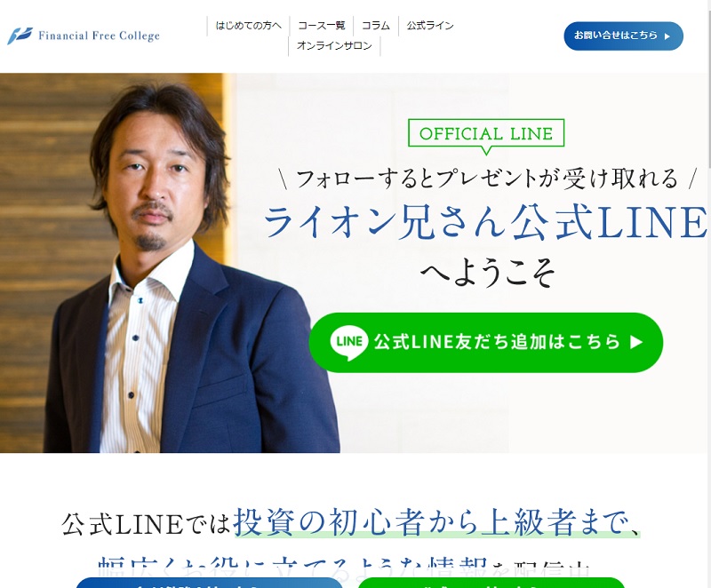Click the Financial Free College bird logo icon
The height and width of the screenshot is (588, 711).
pyautogui.click(x=20, y=36)
